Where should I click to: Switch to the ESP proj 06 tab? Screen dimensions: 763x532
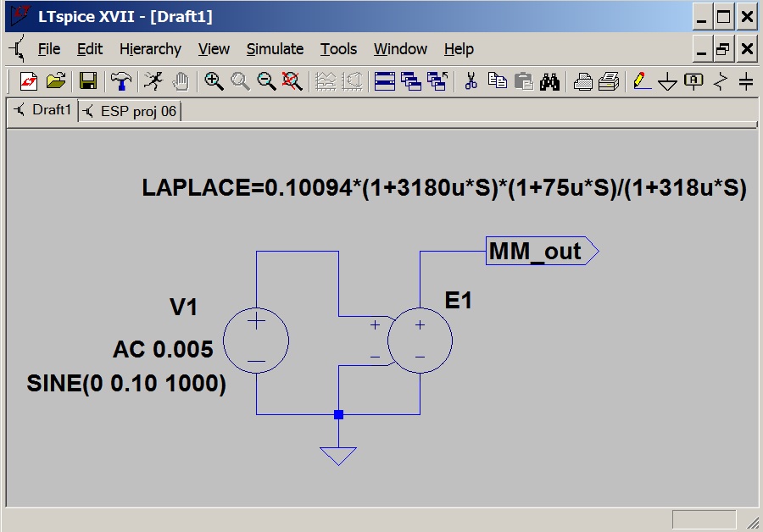[130, 111]
